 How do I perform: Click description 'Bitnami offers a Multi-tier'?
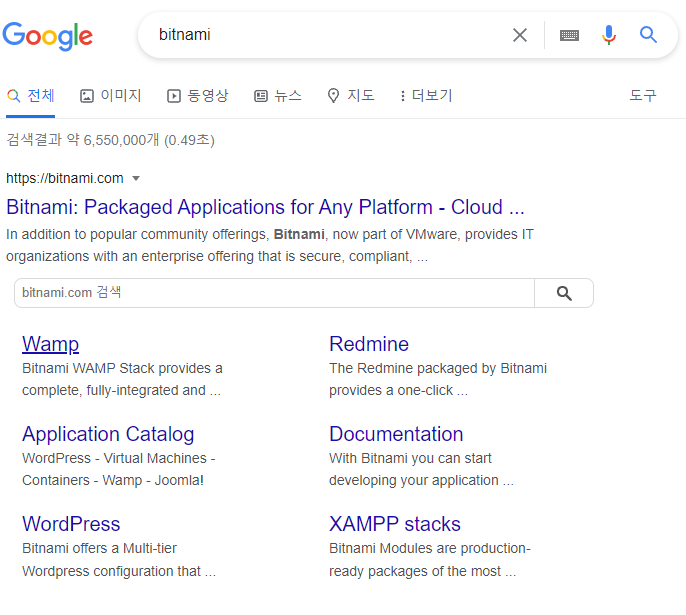(x=99, y=548)
